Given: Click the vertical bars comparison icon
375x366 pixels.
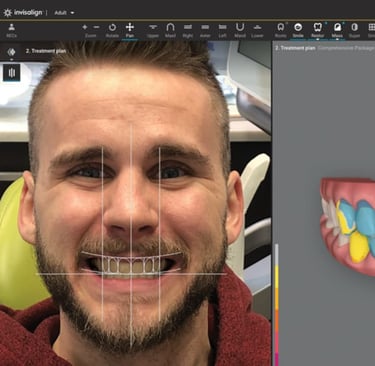Looking at the screenshot, I should [x=12, y=73].
